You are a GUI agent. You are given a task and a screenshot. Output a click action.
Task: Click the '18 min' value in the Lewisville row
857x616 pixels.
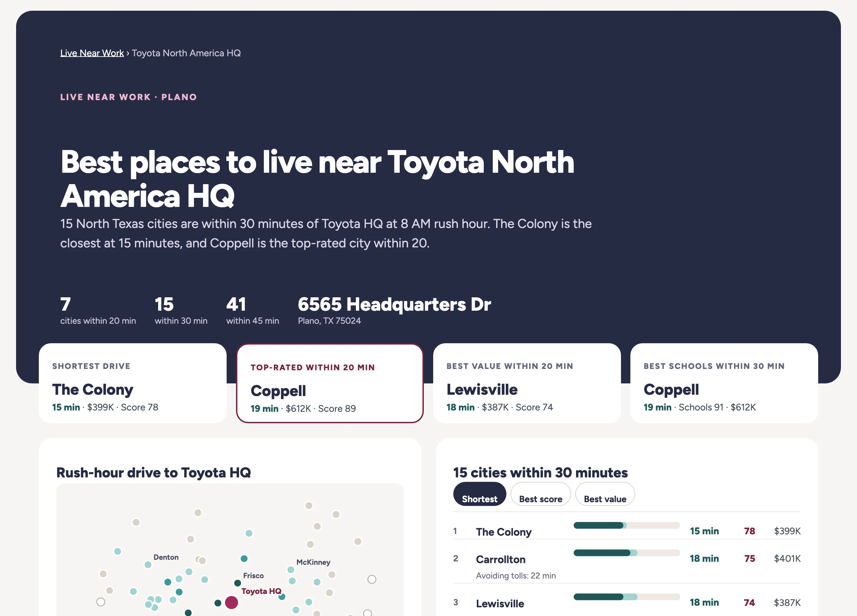704,602
